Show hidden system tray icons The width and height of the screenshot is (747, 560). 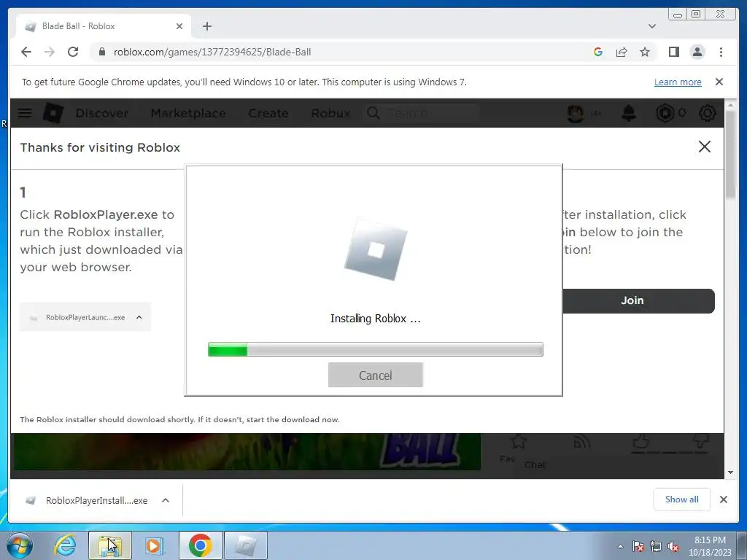click(620, 547)
